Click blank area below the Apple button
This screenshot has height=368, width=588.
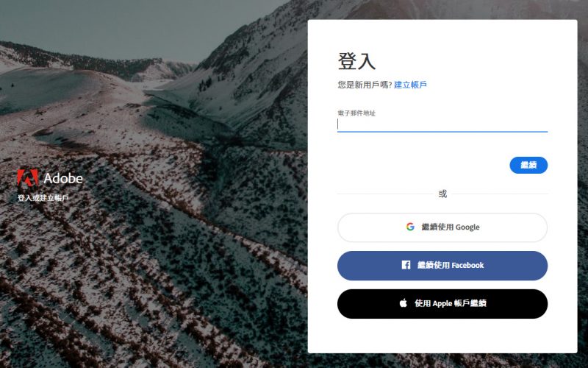click(442, 336)
